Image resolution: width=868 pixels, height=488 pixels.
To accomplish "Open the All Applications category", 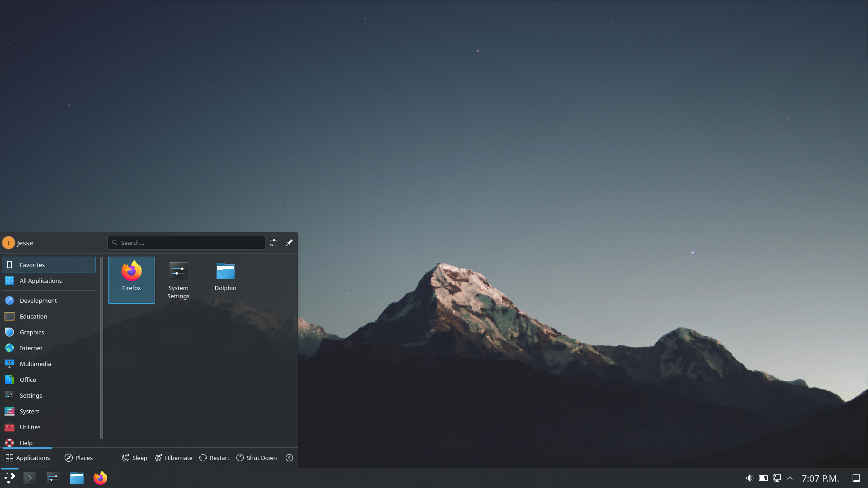I will click(49, 281).
